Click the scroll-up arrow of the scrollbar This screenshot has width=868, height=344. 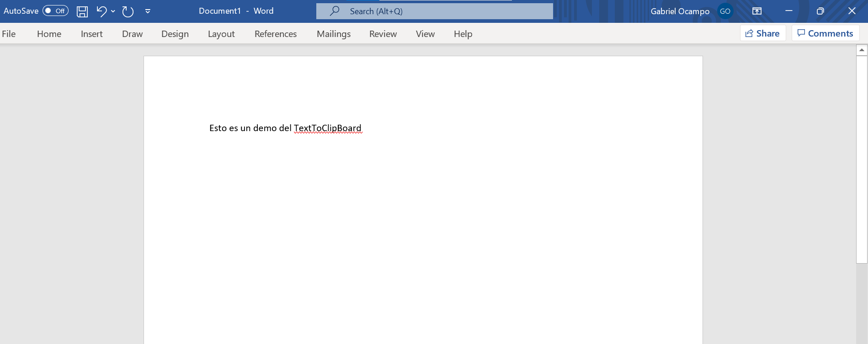pos(862,50)
